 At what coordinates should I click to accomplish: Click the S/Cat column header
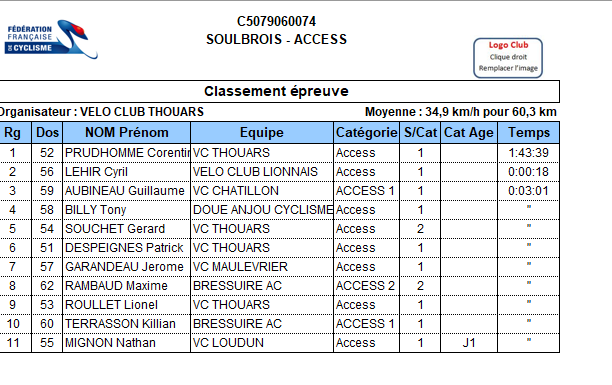click(x=420, y=132)
